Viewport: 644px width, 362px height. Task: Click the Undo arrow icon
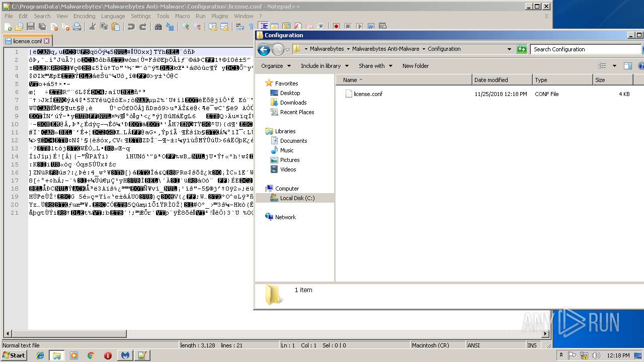pyautogui.click(x=131, y=27)
